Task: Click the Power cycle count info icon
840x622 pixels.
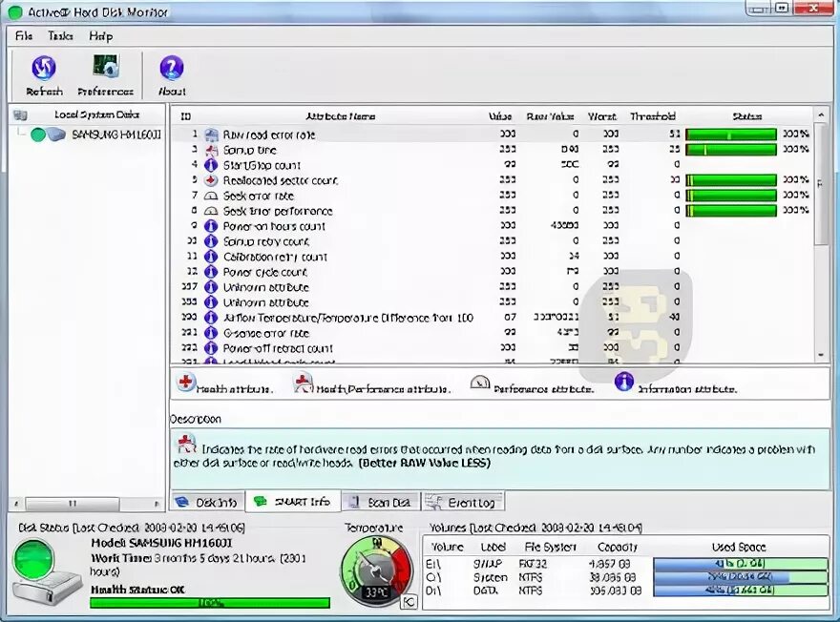Action: (x=212, y=272)
